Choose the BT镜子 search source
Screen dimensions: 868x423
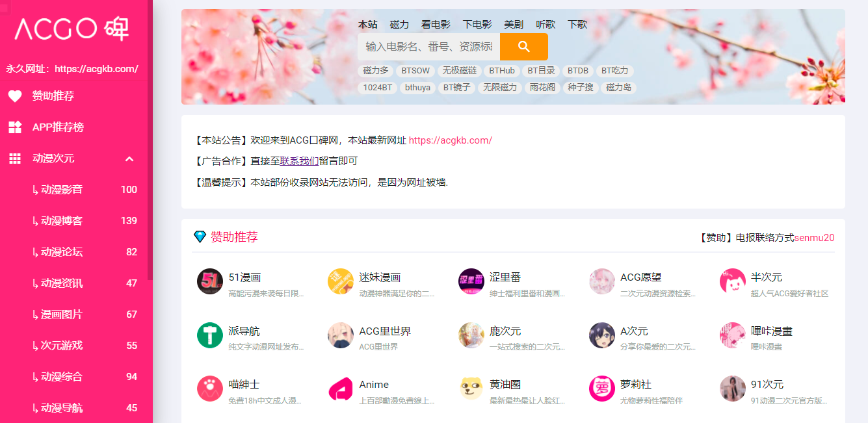(x=456, y=88)
